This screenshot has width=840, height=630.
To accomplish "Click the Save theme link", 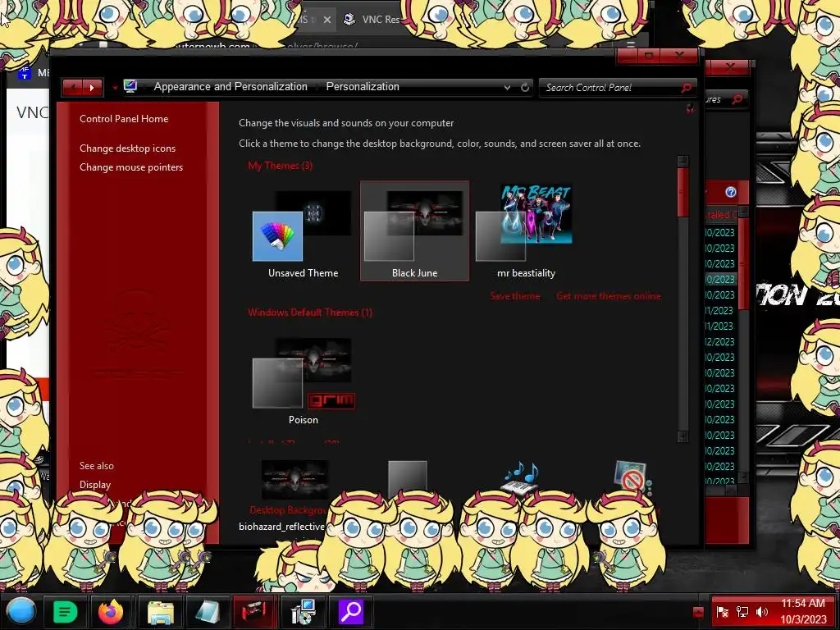I will coord(515,296).
